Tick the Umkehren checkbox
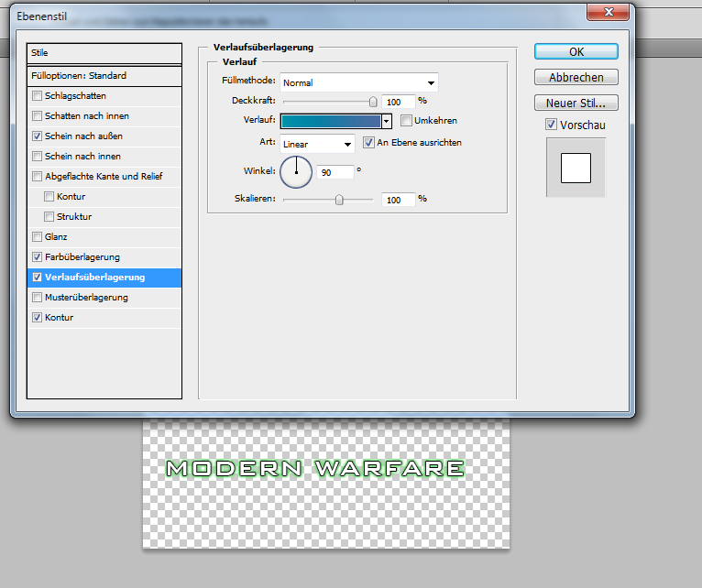 click(406, 120)
